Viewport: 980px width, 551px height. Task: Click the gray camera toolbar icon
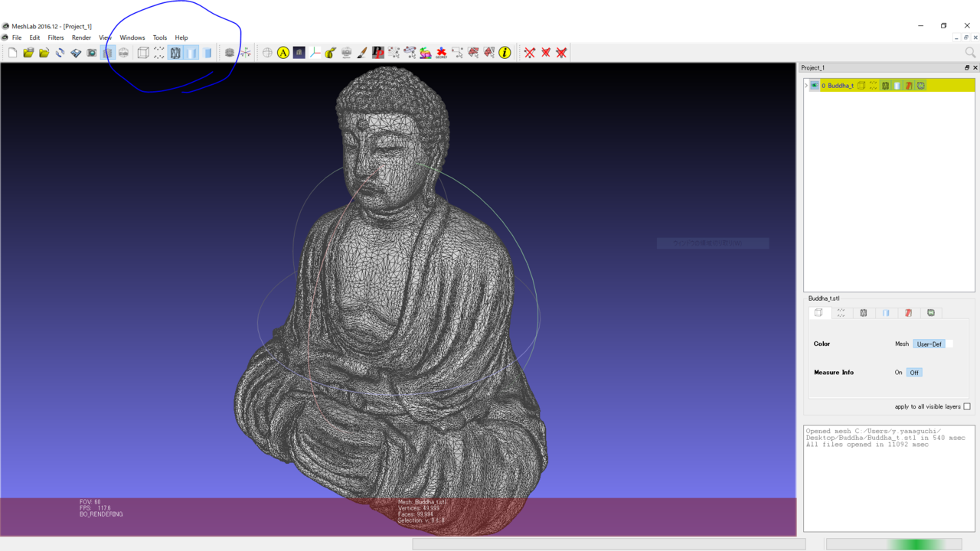[x=346, y=53]
